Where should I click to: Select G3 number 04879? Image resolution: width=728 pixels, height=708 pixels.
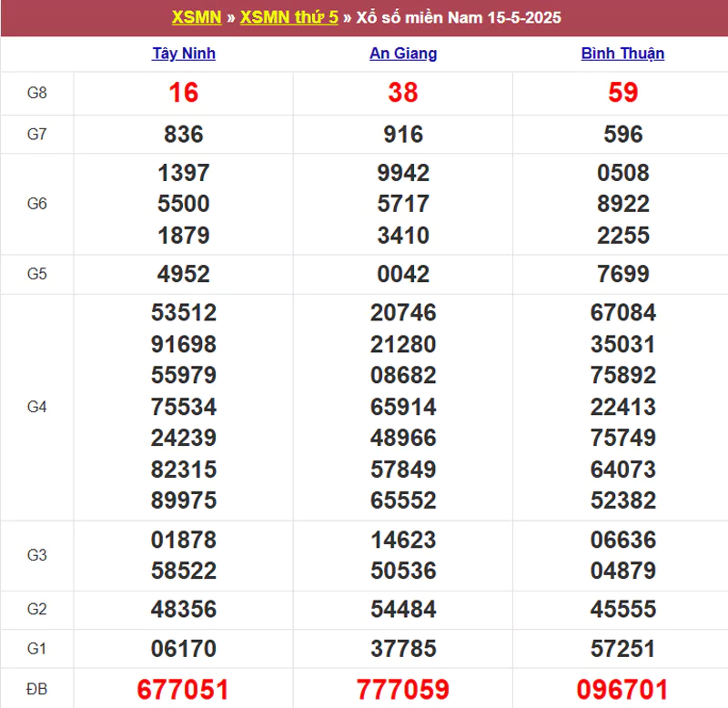[623, 570]
